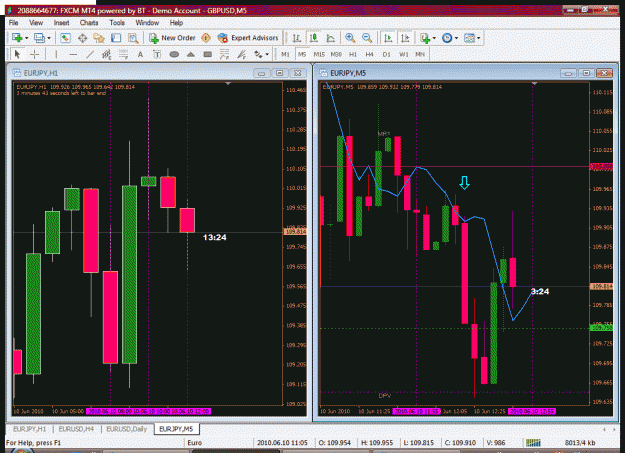Select the Fibonacci Fan tool
The height and width of the screenshot is (453, 625).
[x=242, y=54]
